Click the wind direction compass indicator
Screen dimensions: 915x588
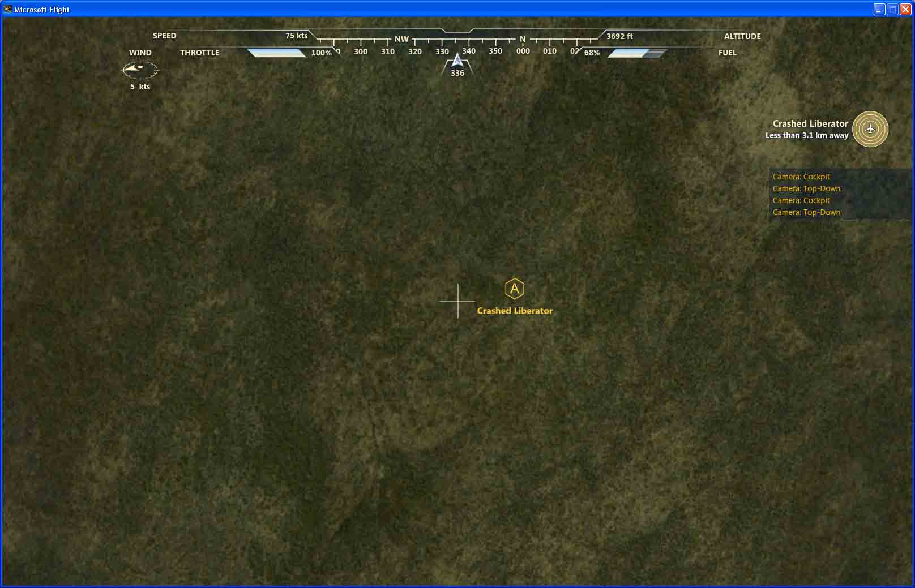(x=140, y=70)
